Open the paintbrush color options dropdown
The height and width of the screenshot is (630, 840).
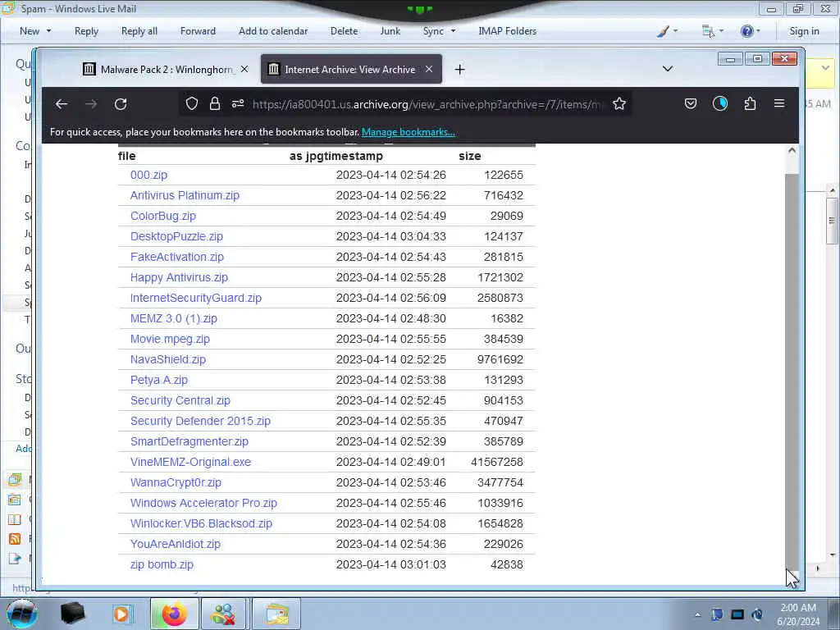pyautogui.click(x=668, y=31)
